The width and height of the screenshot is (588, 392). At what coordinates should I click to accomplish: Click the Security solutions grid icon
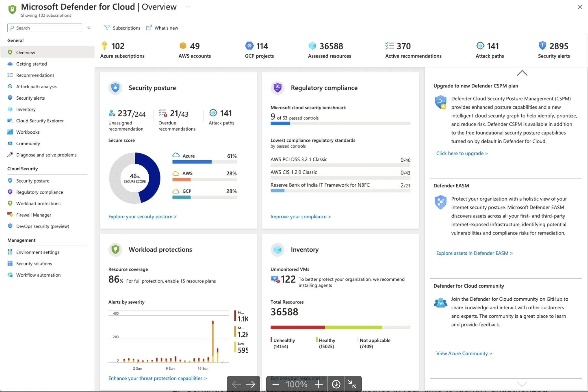tap(10, 263)
